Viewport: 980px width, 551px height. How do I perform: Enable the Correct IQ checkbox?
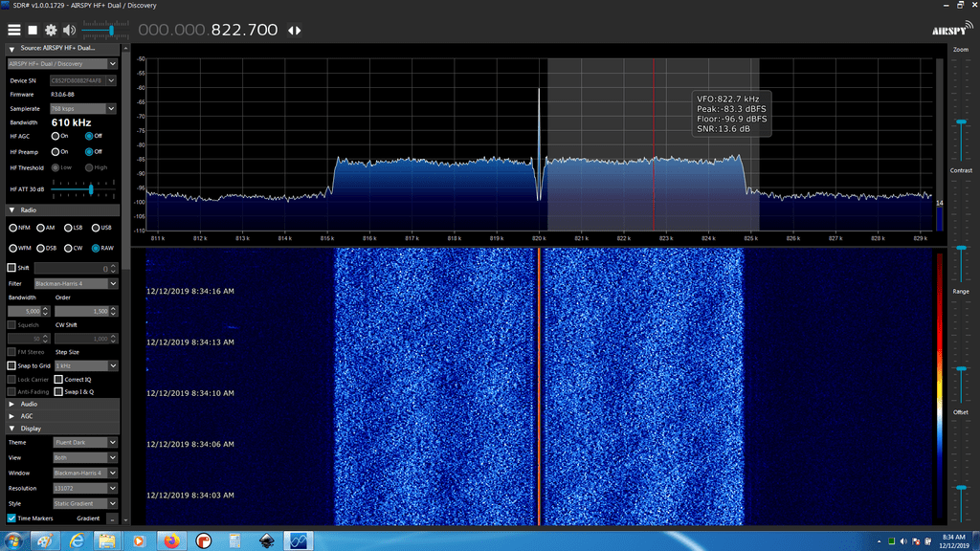58,379
